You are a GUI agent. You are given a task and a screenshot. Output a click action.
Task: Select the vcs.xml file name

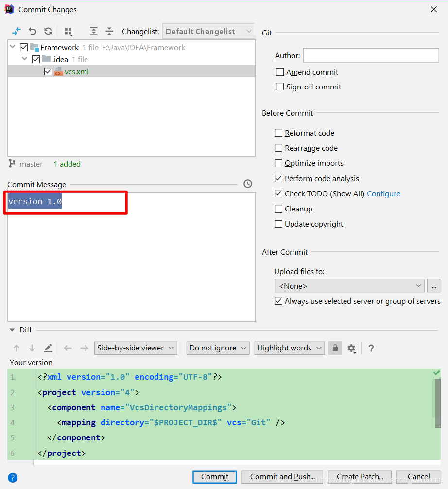coord(77,72)
